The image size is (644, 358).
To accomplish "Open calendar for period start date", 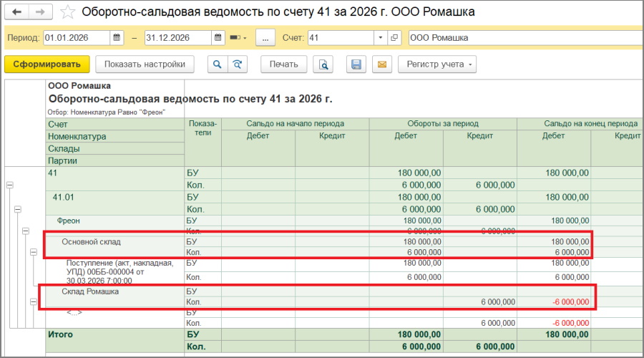I will point(118,38).
